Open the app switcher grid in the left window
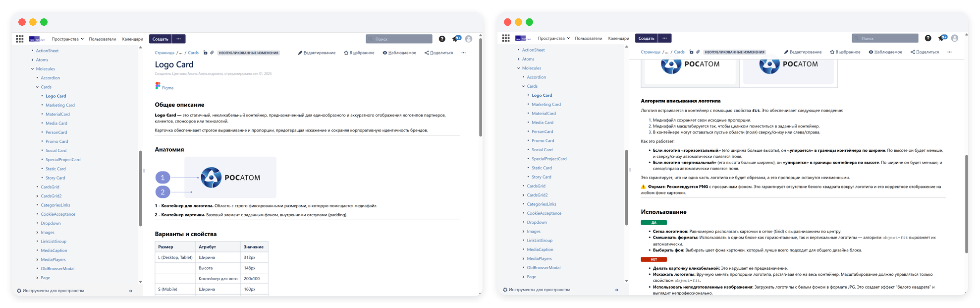Screen dimensions: 980x308 [x=20, y=39]
